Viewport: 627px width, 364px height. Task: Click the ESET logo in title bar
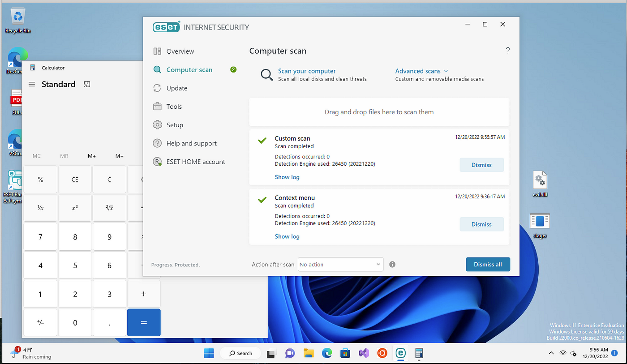pyautogui.click(x=167, y=27)
